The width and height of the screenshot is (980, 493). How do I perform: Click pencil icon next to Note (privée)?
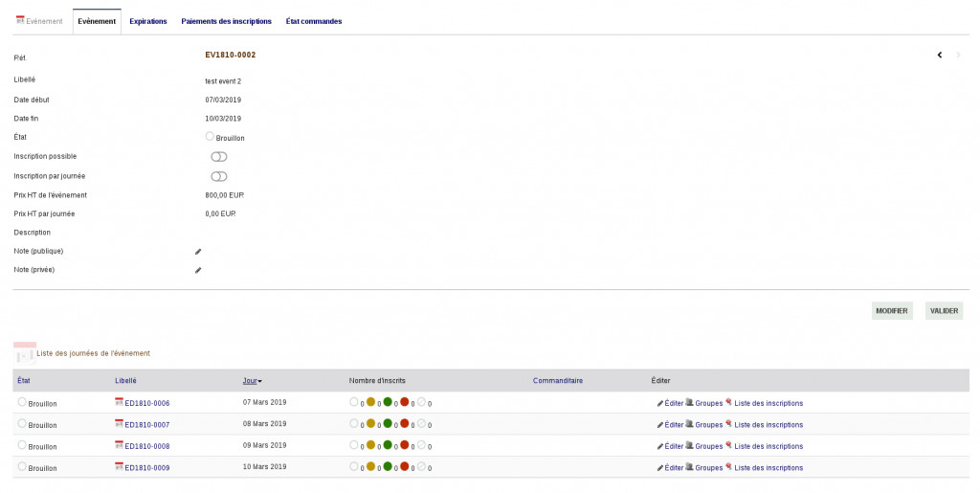(x=199, y=271)
